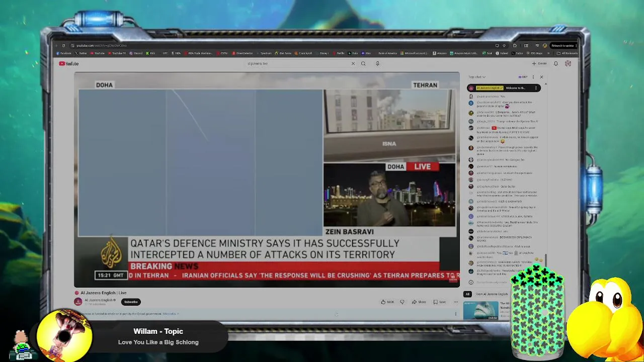Open the Facebook bookmark
Image resolution: width=644 pixels, height=362 pixels.
click(x=64, y=53)
